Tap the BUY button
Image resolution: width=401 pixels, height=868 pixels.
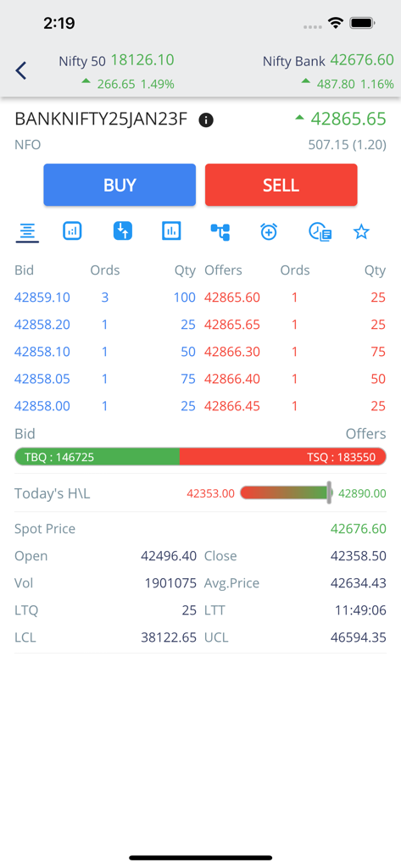tap(120, 185)
